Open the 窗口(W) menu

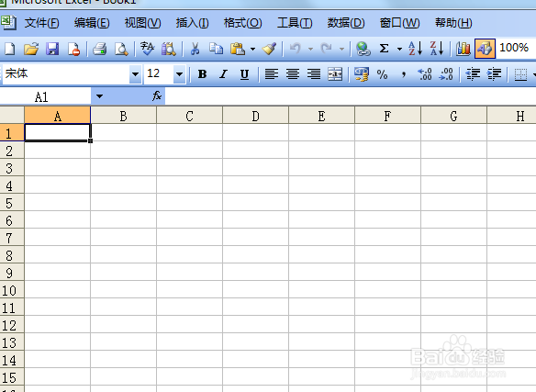pos(399,23)
